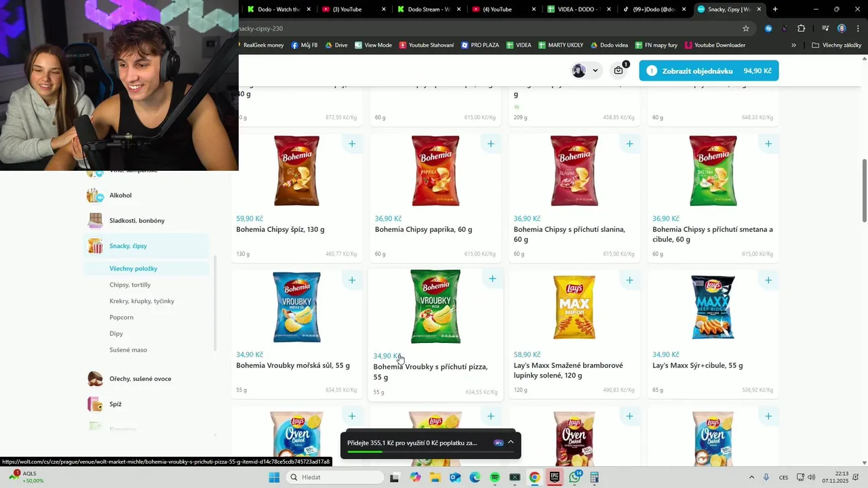Add Bohemia Chipsy paprika to cart
Viewport: 868px width, 488px height.
pyautogui.click(x=491, y=144)
